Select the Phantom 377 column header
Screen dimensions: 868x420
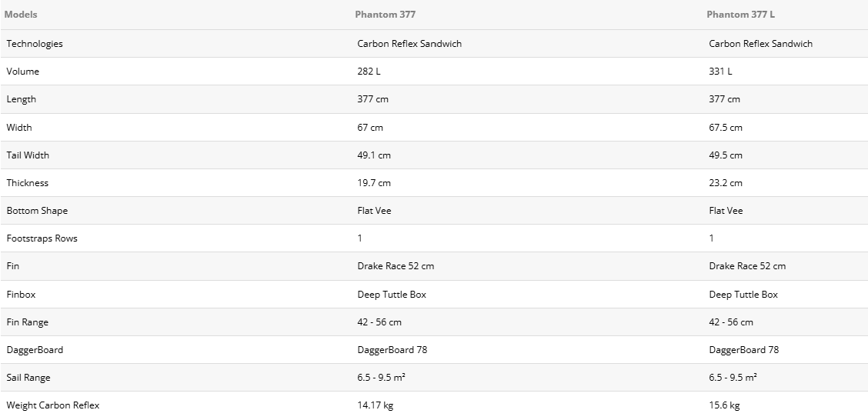(x=386, y=15)
